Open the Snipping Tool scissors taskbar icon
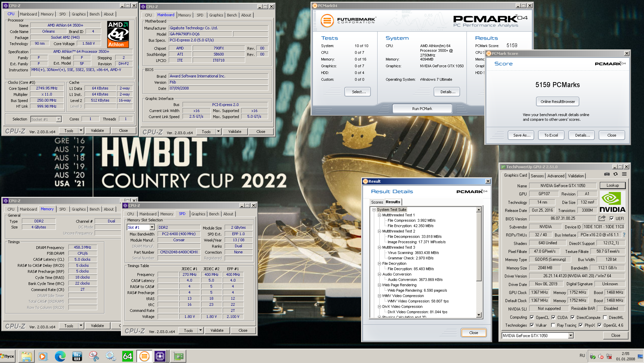 click(x=94, y=356)
